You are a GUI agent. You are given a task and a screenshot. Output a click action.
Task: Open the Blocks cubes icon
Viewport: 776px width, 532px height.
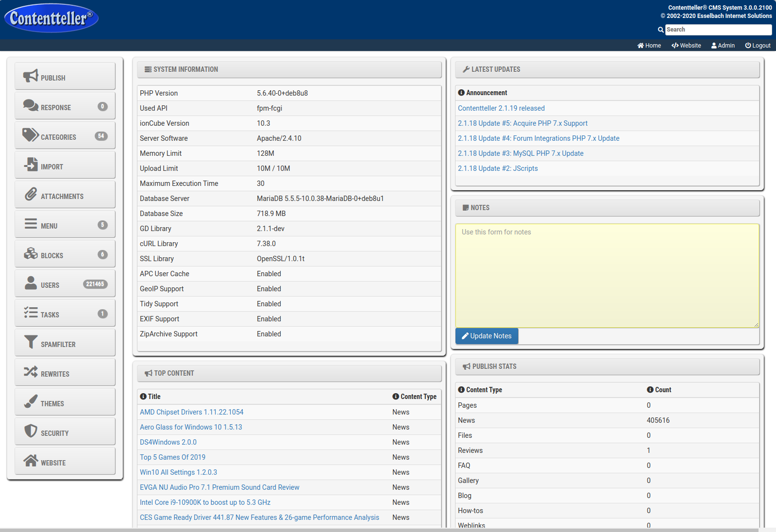[31, 253]
